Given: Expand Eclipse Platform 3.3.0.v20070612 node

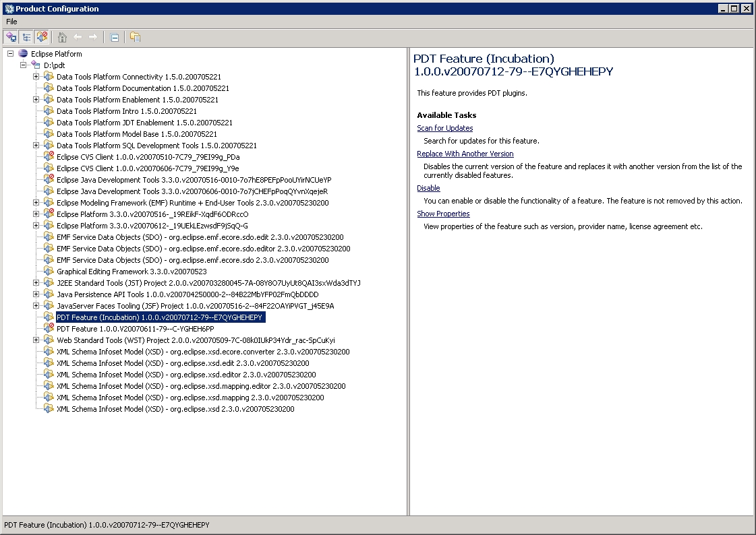Looking at the screenshot, I should [x=36, y=225].
